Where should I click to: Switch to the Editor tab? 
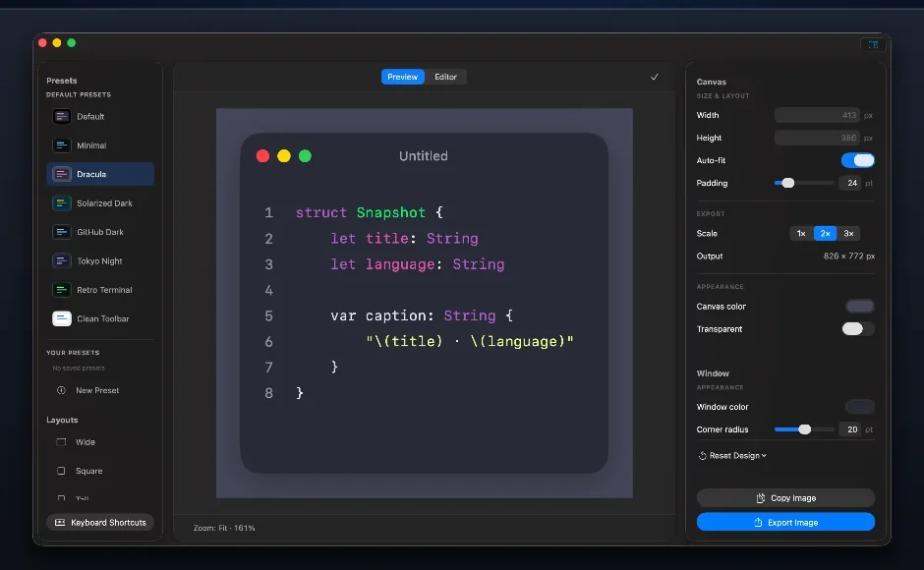pyautogui.click(x=445, y=77)
